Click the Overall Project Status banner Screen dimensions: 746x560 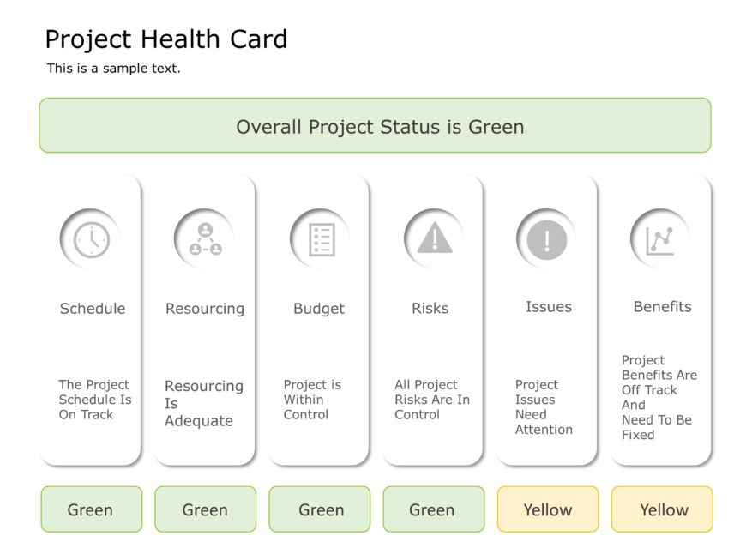click(375, 126)
